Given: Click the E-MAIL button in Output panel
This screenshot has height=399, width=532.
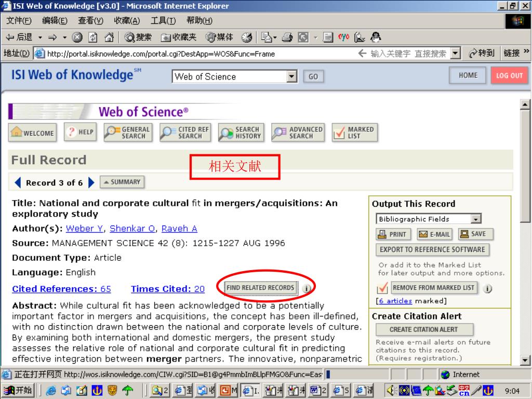Looking at the screenshot, I should point(435,234).
